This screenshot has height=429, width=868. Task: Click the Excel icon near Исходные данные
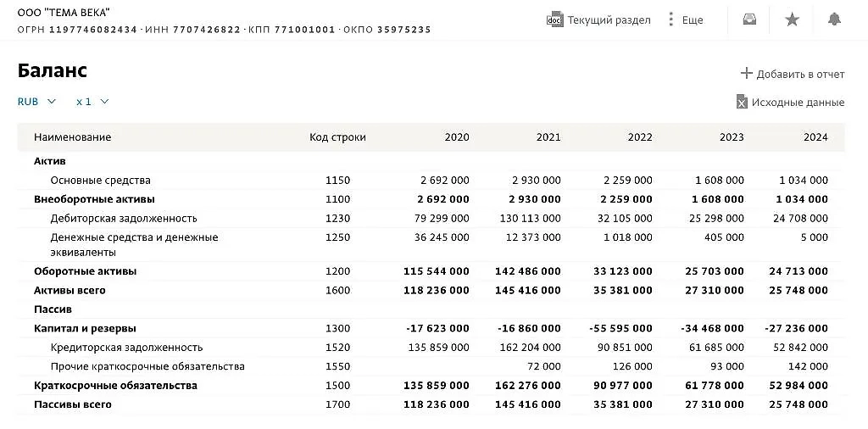[x=742, y=102]
